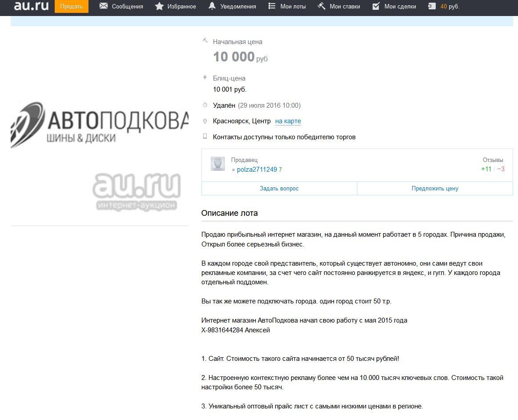The height and width of the screenshot is (420, 518).
Task: Click the checkmark icon for my deals
Action: (x=376, y=6)
